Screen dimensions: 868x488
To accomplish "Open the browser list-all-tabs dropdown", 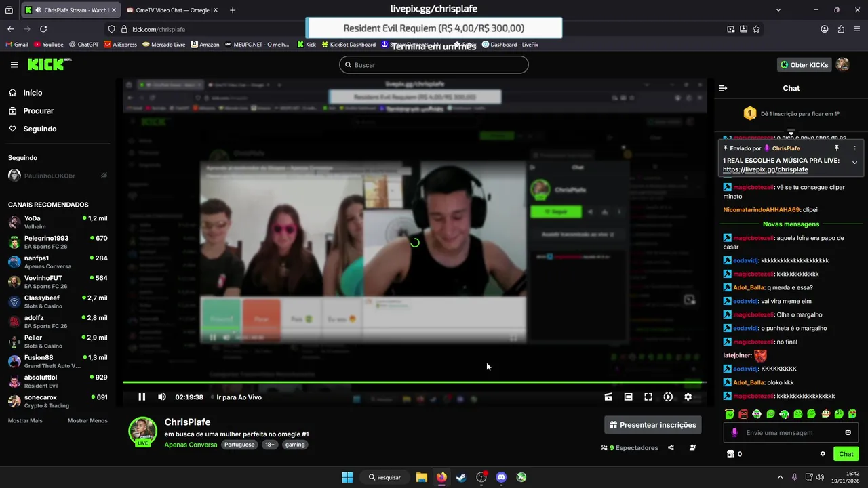I will point(778,10).
